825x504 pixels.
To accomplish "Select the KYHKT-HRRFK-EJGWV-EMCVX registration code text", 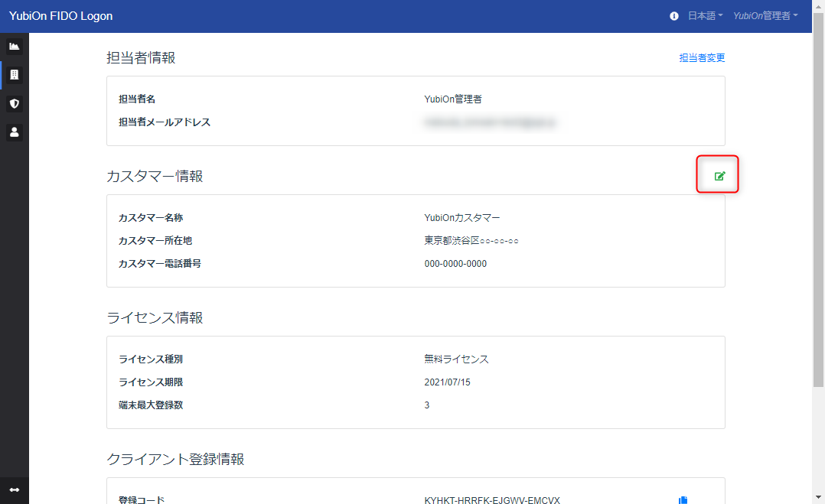I will coord(492,500).
